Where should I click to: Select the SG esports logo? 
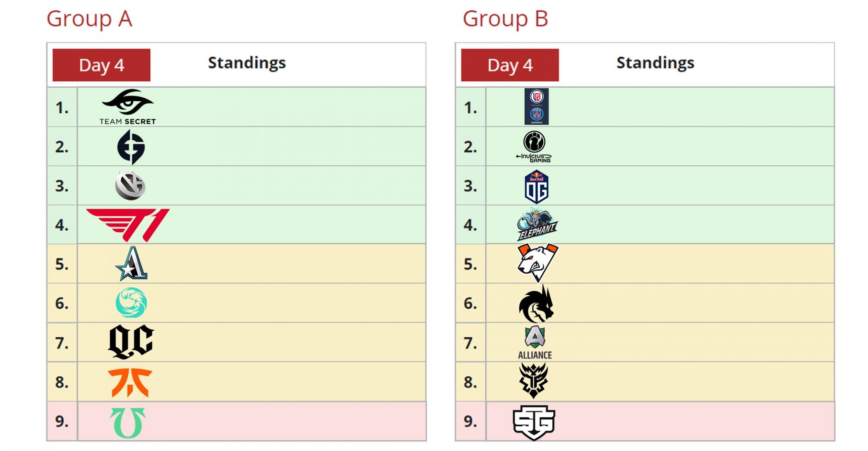pyautogui.click(x=534, y=422)
